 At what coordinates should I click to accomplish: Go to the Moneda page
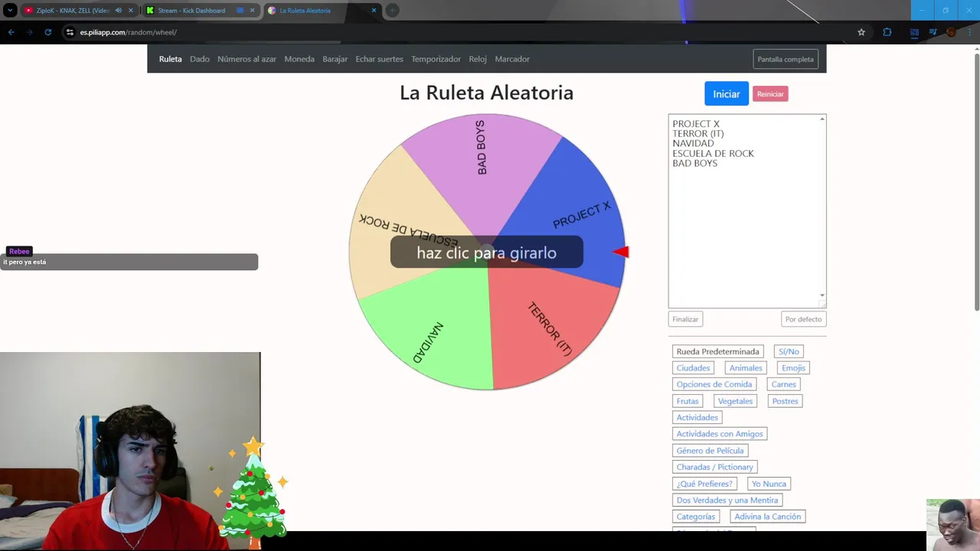[299, 59]
